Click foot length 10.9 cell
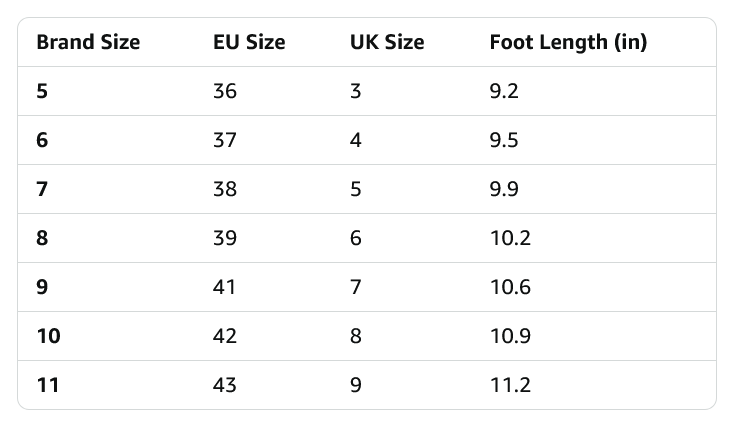This screenshot has width=739, height=424. 510,336
